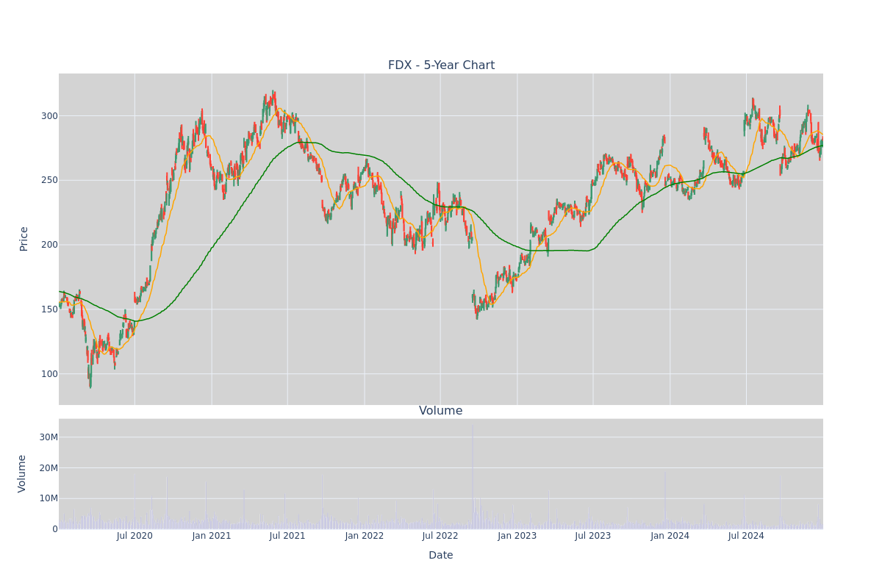The height and width of the screenshot is (588, 882).
Task: Select the 0 volume tick label
Action: click(x=54, y=529)
